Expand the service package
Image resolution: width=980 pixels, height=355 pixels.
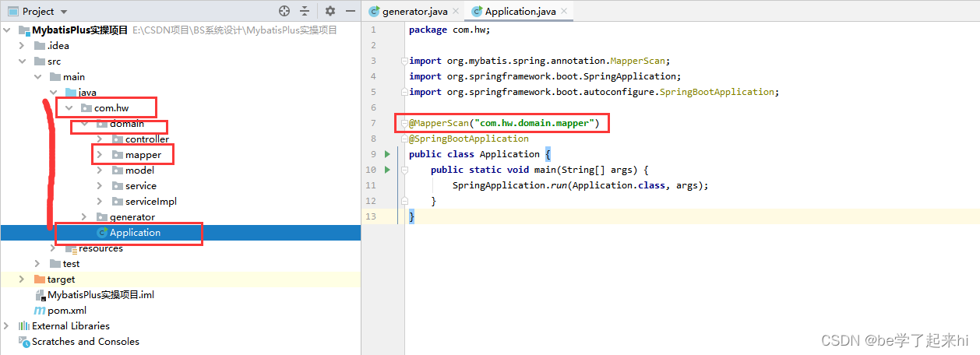pyautogui.click(x=100, y=186)
